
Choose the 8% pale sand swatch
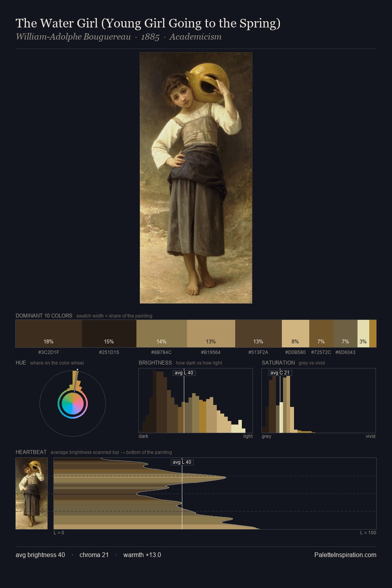pyautogui.click(x=296, y=334)
